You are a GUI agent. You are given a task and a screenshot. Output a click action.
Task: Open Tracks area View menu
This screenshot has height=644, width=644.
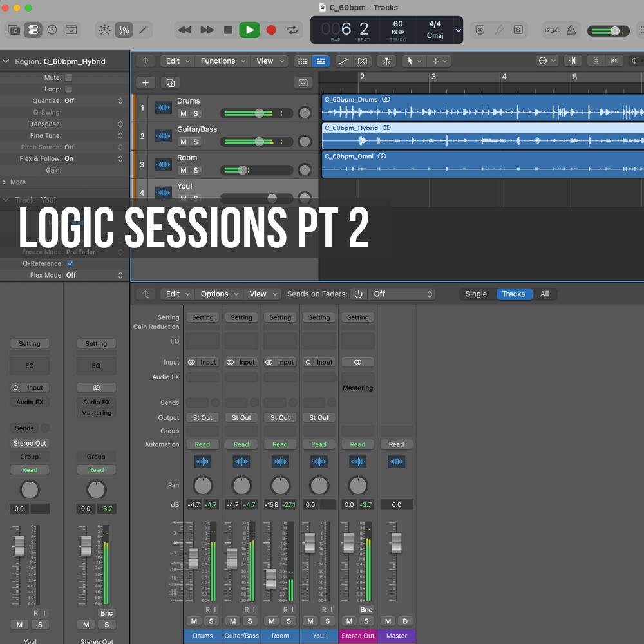click(x=270, y=61)
